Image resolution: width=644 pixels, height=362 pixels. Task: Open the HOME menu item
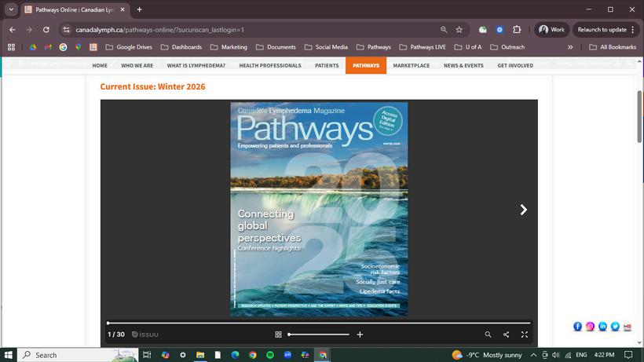100,65
